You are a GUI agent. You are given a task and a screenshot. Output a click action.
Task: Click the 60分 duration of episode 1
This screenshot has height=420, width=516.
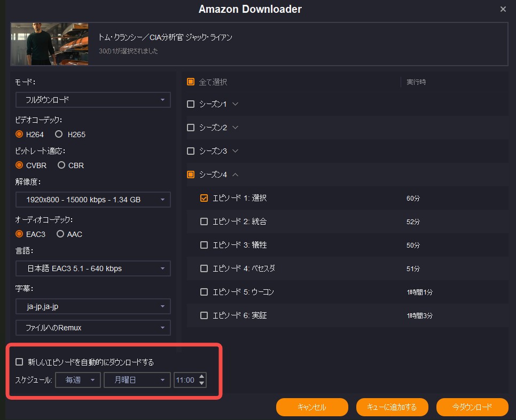[413, 199]
